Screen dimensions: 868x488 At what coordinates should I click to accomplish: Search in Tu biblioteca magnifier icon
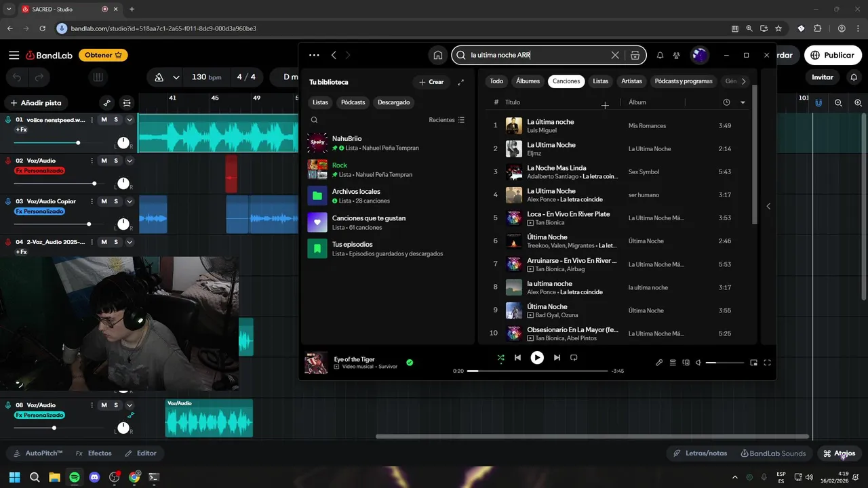click(314, 120)
